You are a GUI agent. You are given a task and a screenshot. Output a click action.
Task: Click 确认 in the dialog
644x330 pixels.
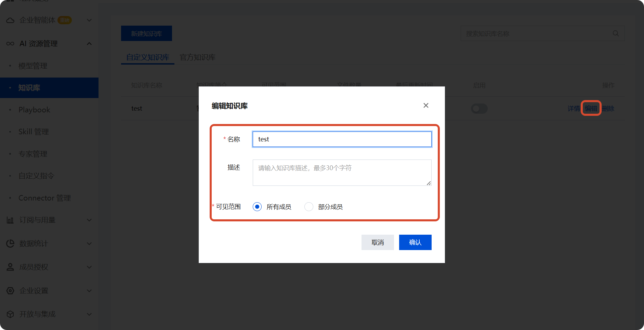(x=415, y=242)
